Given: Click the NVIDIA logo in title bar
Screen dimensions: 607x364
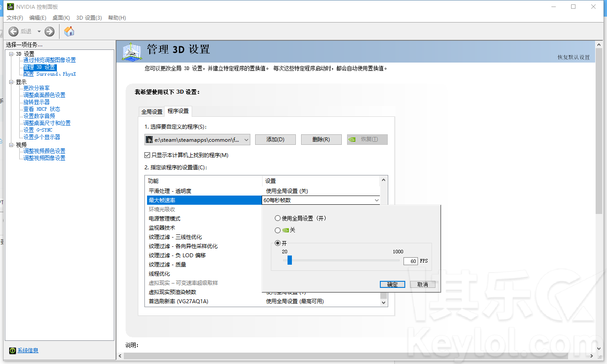Looking at the screenshot, I should 10,7.
